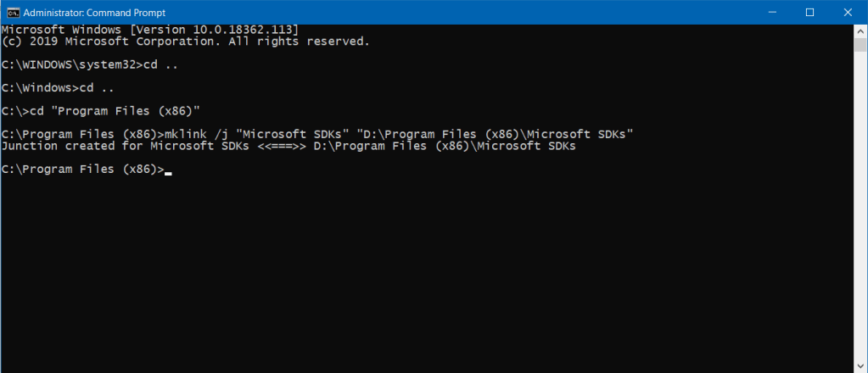Click the blinking cursor at the last prompt

(x=169, y=172)
